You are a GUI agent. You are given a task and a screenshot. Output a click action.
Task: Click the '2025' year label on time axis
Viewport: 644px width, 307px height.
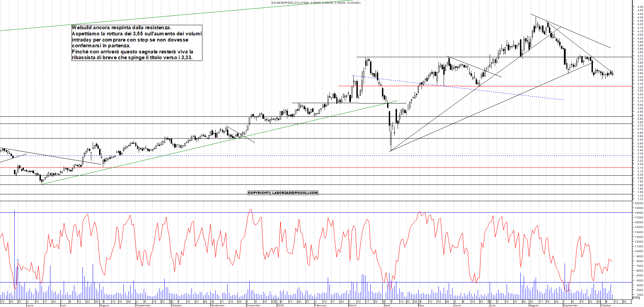(x=280, y=305)
